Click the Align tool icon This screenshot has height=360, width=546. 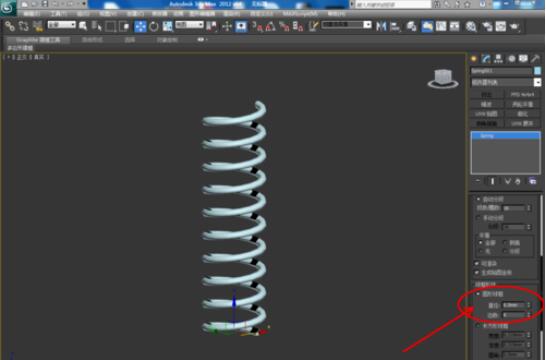(395, 26)
